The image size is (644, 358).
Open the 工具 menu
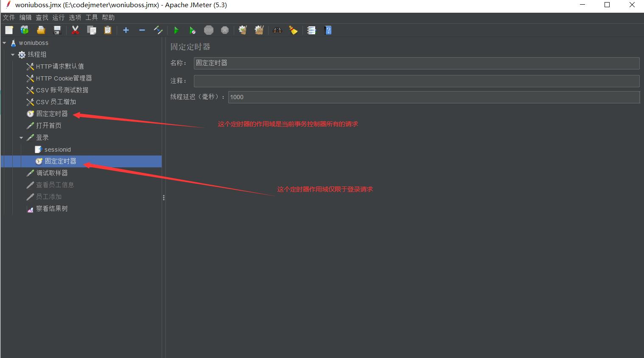92,17
